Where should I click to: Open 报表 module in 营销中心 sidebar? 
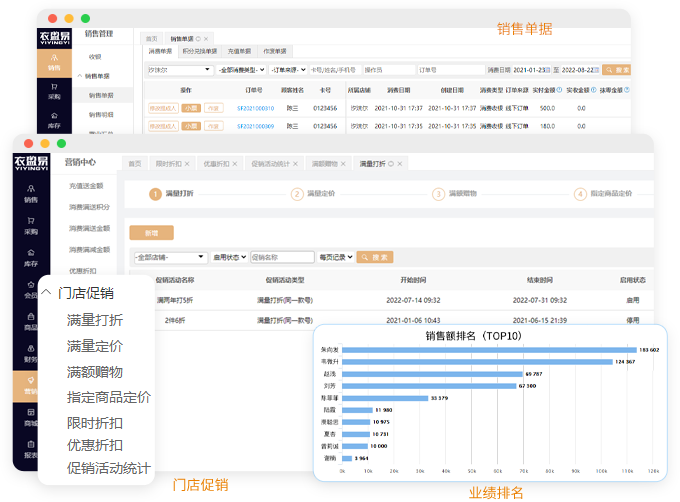tap(31, 450)
